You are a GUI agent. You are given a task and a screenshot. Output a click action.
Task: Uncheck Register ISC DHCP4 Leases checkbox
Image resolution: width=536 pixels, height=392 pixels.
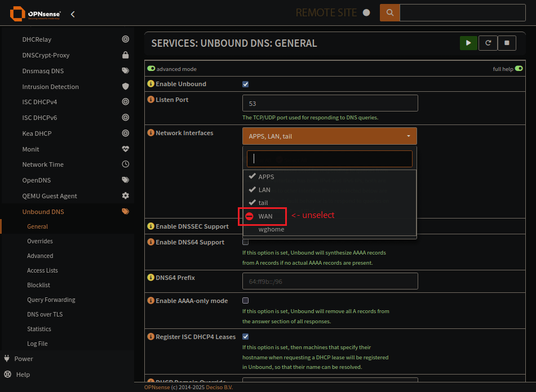coord(245,336)
